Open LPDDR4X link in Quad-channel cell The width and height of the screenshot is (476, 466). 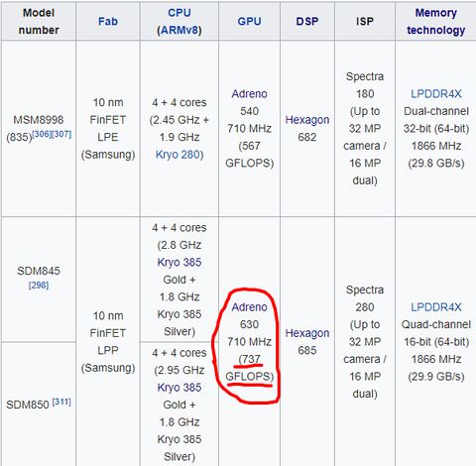coord(436,307)
